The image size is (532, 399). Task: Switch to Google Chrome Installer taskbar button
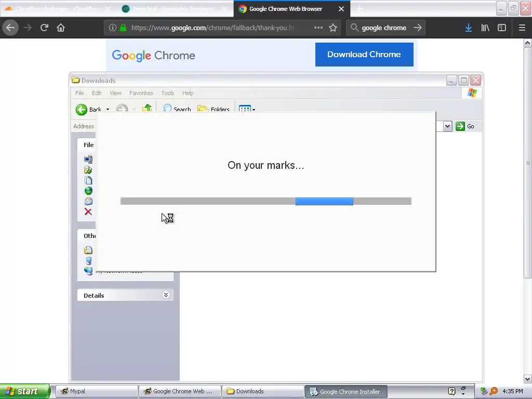(x=346, y=392)
